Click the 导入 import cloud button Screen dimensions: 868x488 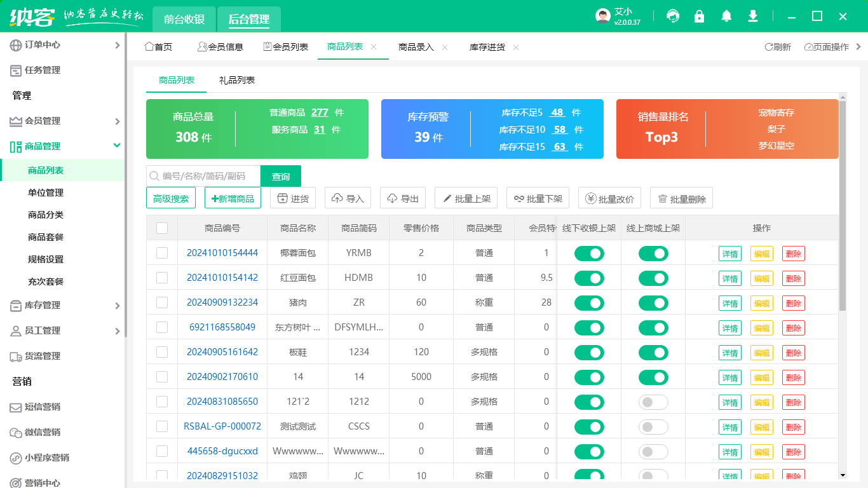click(x=348, y=198)
